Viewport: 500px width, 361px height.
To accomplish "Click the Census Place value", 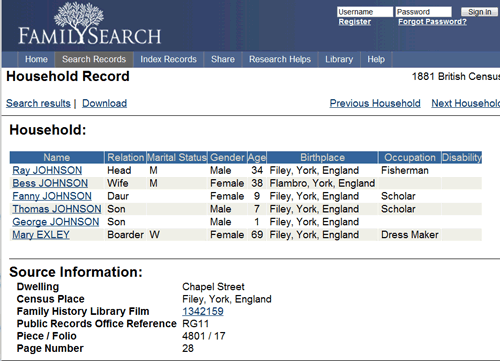I will 227,299.
